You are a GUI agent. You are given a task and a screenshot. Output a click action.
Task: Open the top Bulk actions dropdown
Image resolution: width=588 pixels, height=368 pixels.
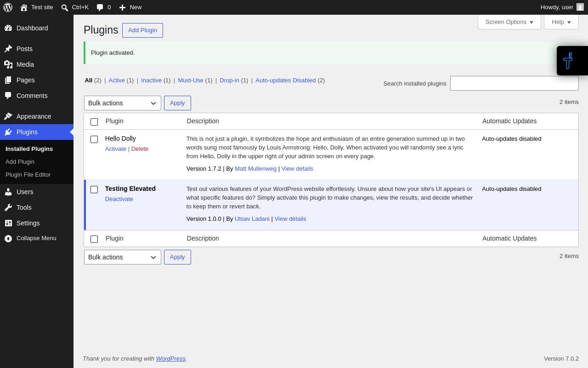click(123, 103)
